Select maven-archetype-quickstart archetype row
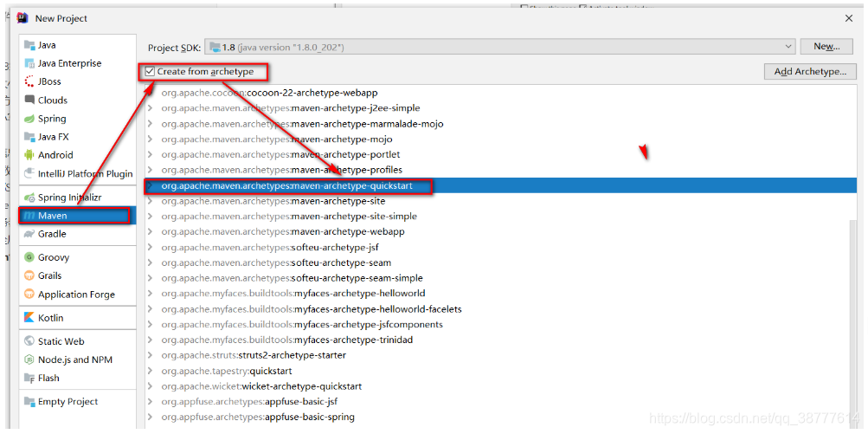The height and width of the screenshot is (434, 868). pyautogui.click(x=500, y=185)
